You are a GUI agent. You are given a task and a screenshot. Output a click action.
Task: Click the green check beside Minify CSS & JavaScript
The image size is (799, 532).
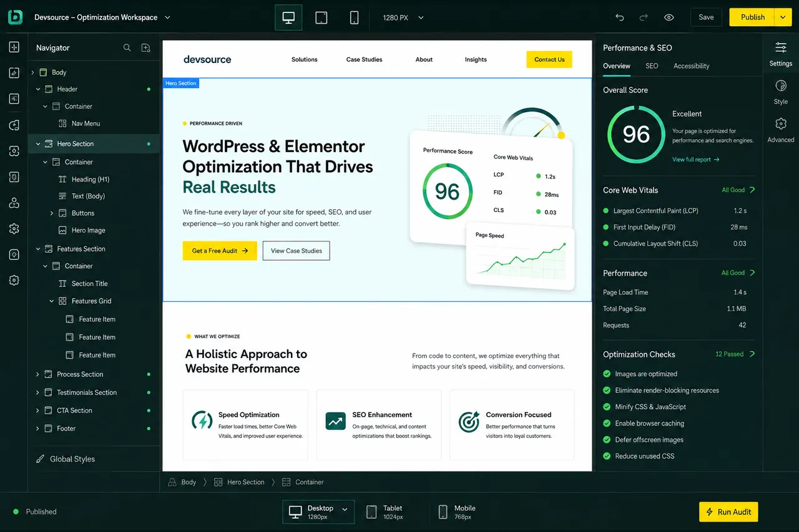pyautogui.click(x=607, y=407)
